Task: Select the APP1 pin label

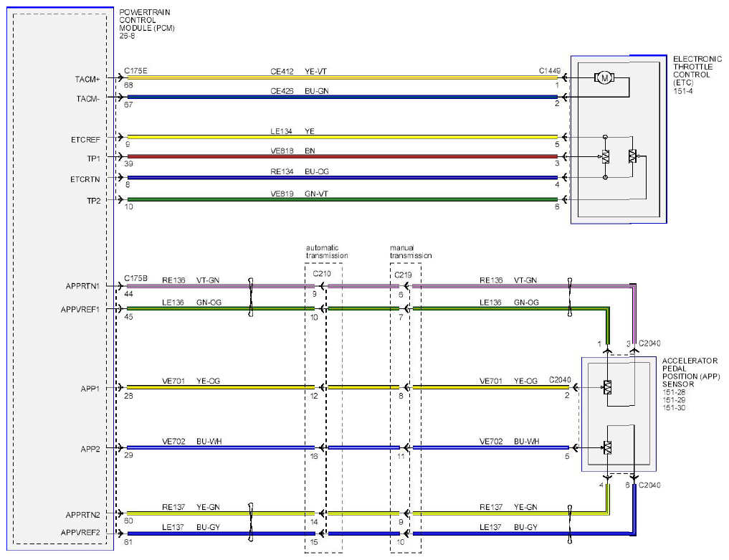Action: click(x=90, y=389)
